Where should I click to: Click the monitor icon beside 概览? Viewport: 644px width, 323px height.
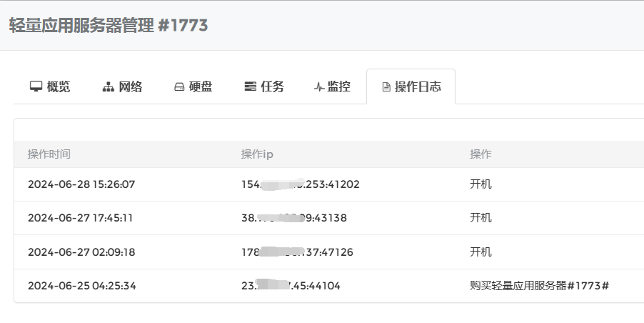click(x=36, y=87)
